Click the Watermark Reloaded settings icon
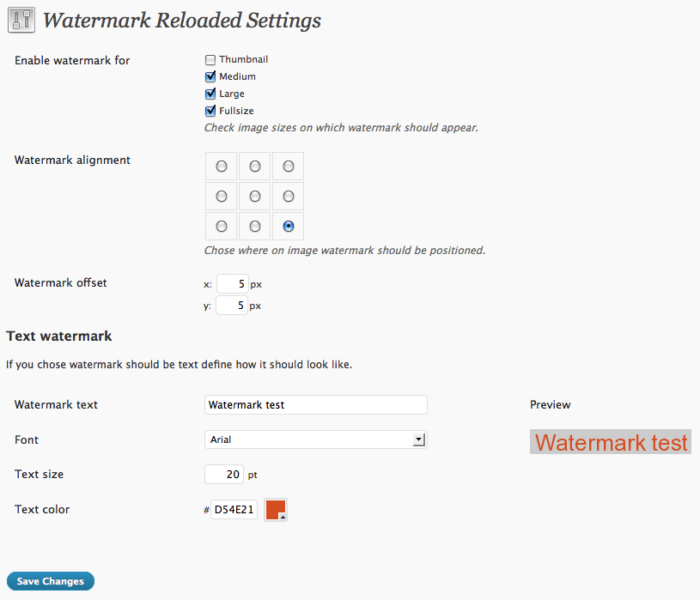Viewport: 700px width, 600px height. coord(21,20)
